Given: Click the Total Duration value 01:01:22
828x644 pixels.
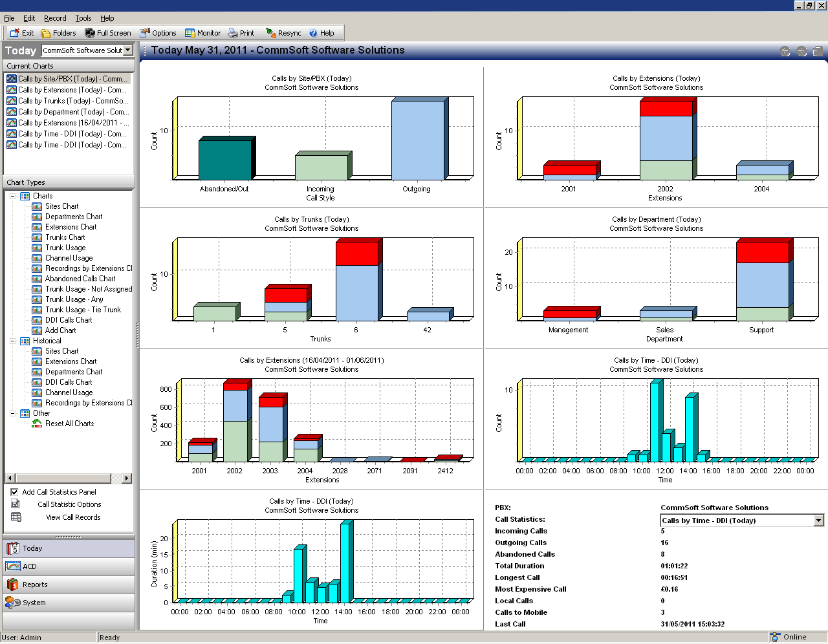Looking at the screenshot, I should (x=674, y=566).
